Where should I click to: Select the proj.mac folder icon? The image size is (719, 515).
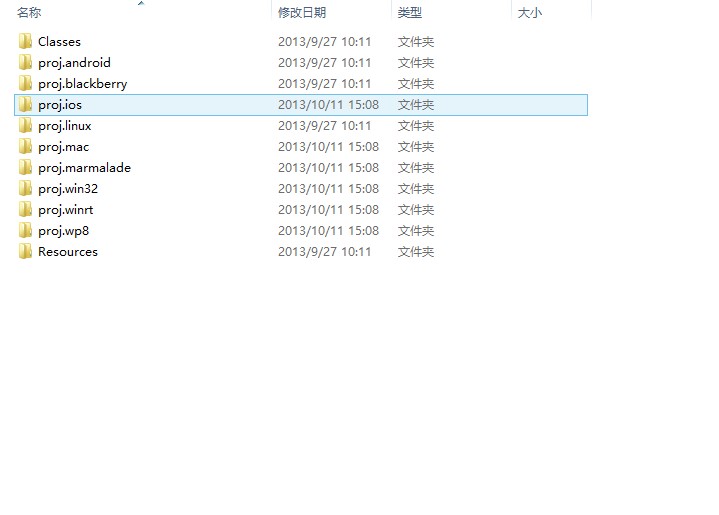pyautogui.click(x=25, y=147)
